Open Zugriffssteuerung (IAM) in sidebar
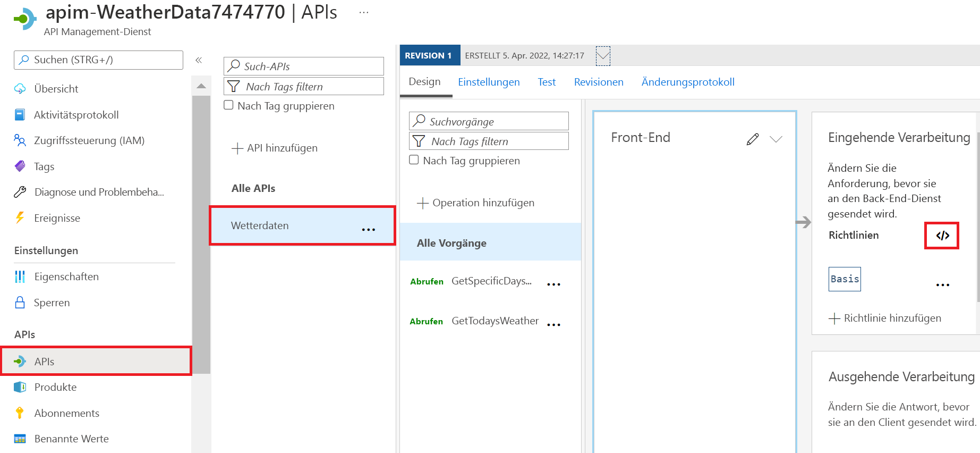The height and width of the screenshot is (453, 980). pos(89,140)
